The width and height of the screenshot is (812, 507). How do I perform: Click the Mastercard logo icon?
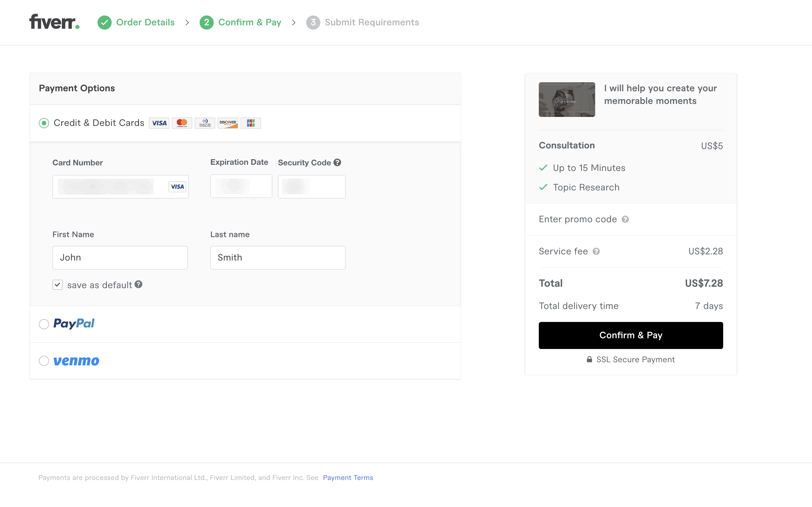(x=182, y=123)
